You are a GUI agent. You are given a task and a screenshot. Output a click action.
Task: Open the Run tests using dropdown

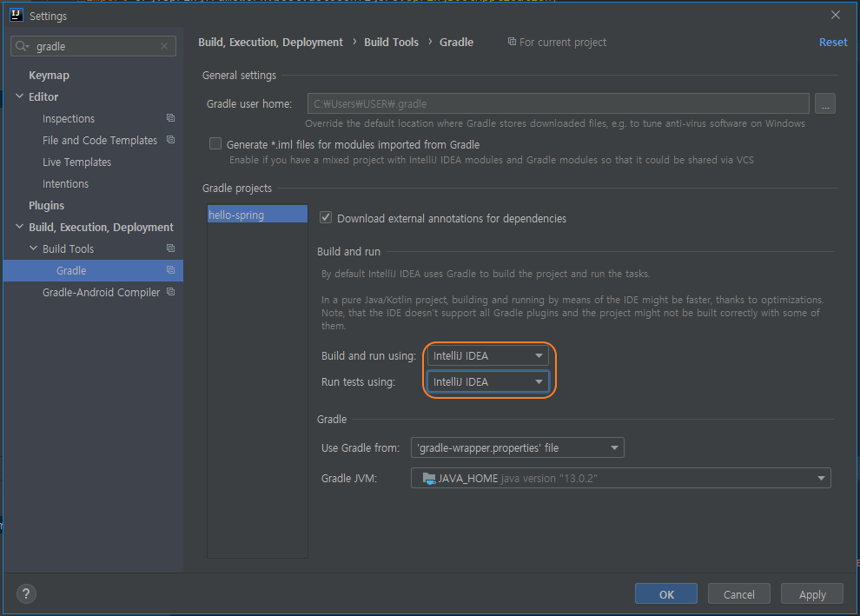[487, 381]
